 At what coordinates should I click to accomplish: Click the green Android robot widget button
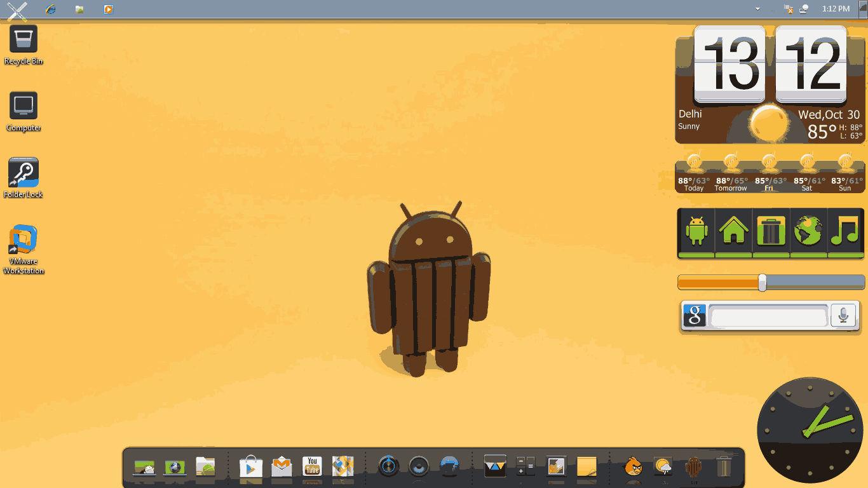coord(696,231)
